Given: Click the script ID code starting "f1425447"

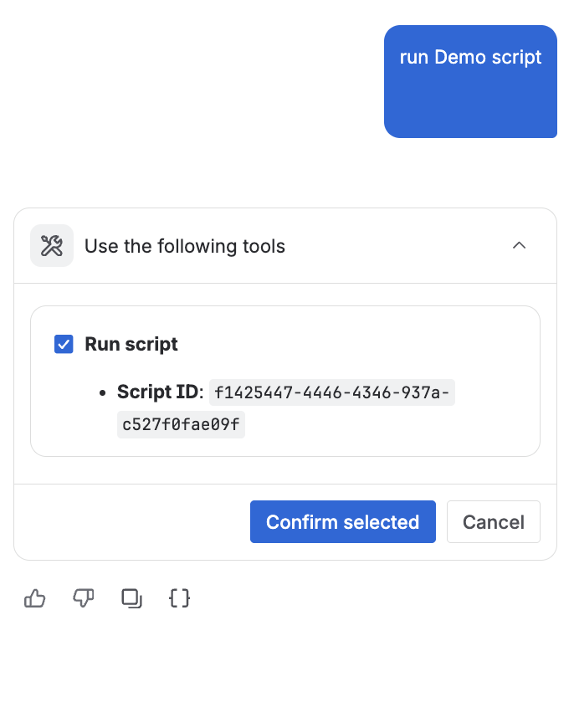Looking at the screenshot, I should click(x=332, y=392).
